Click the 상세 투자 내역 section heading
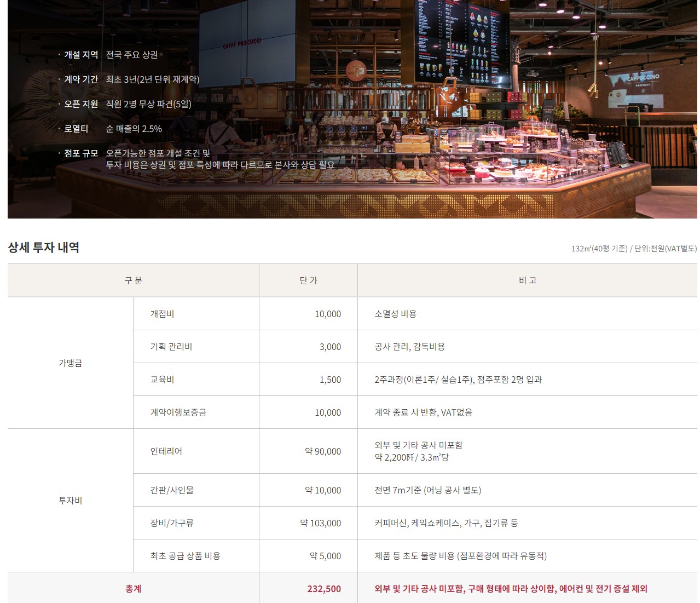 click(x=44, y=248)
